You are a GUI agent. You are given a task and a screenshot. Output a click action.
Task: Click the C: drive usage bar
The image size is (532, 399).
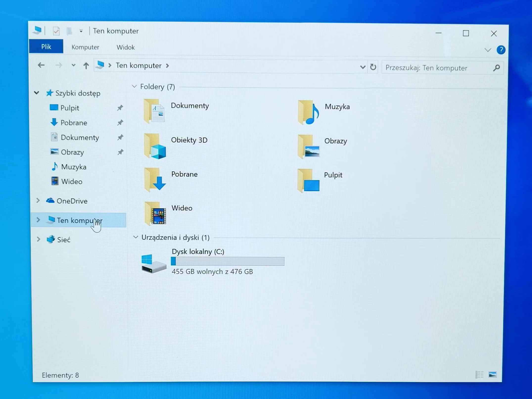pos(227,261)
